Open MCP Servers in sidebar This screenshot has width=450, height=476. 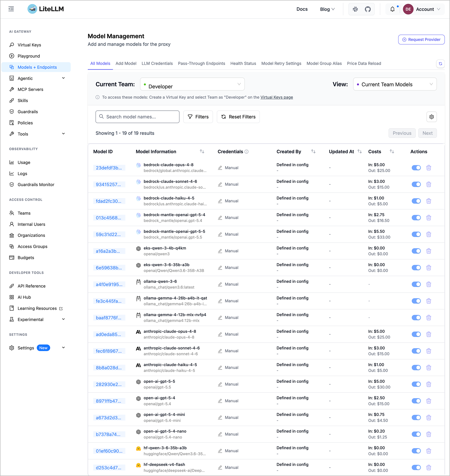click(36, 89)
